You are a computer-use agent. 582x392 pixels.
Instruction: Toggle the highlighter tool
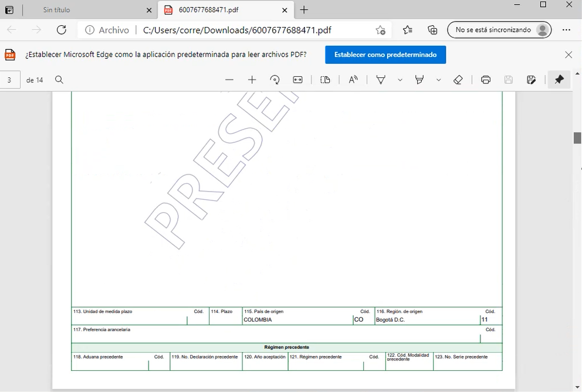[419, 80]
